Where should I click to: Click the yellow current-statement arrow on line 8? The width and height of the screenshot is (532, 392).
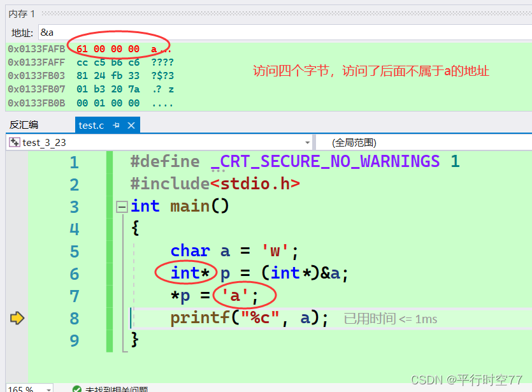[x=17, y=318]
